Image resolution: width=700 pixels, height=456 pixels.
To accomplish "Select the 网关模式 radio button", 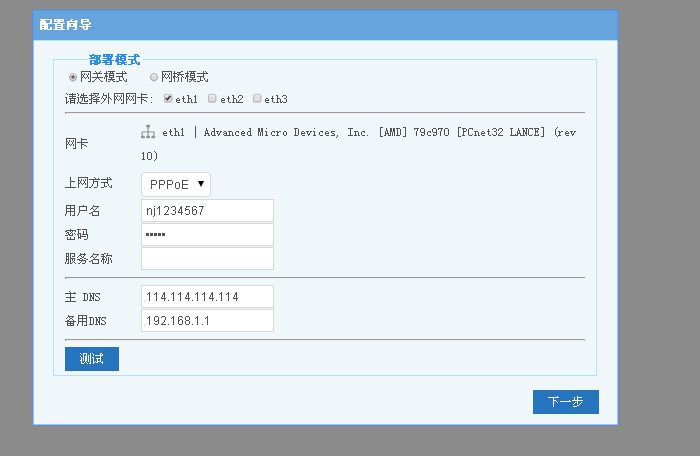I will click(73, 77).
